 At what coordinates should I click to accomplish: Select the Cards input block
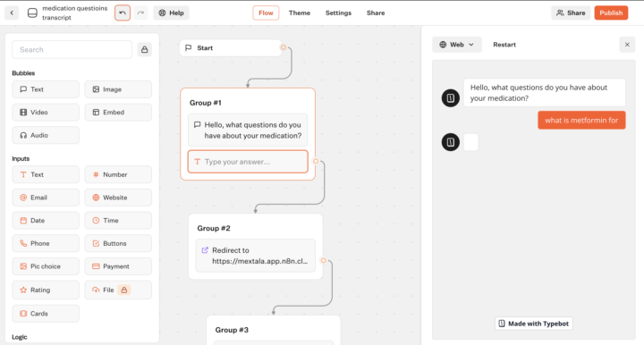46,314
